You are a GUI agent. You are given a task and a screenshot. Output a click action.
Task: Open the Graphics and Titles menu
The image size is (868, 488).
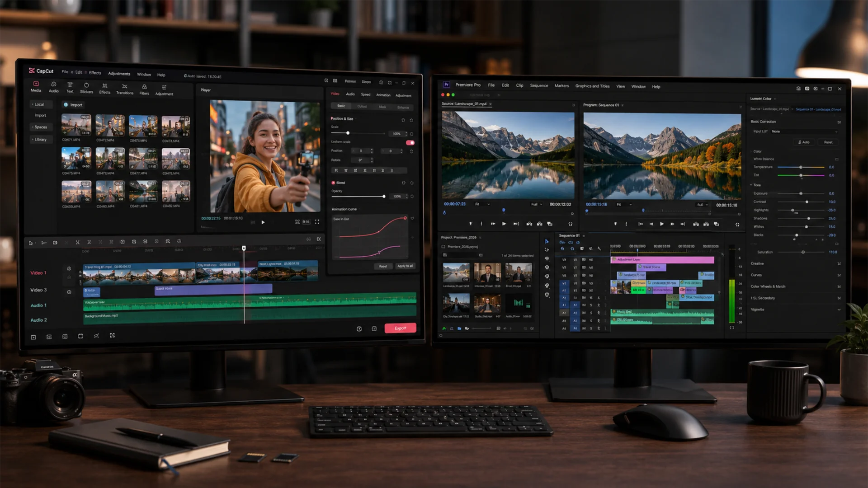coord(592,86)
